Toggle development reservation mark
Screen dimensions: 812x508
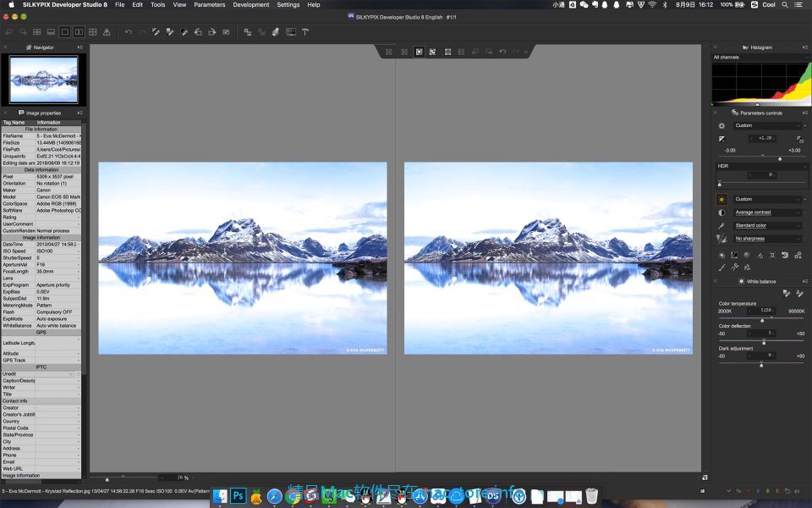(226, 32)
